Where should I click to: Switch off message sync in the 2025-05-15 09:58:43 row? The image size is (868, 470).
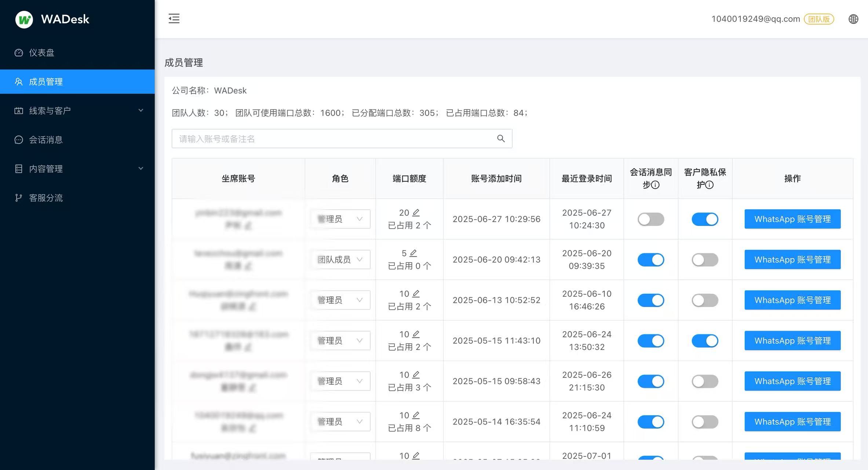click(651, 381)
